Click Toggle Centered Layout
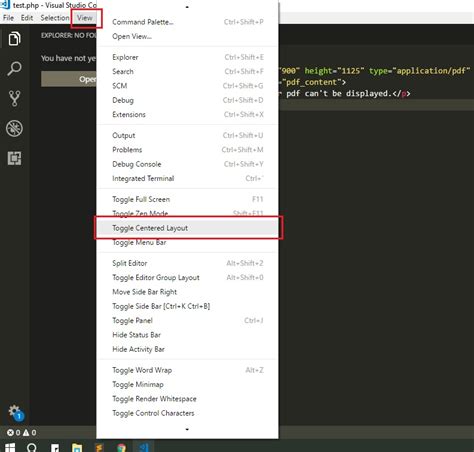The width and height of the screenshot is (474, 452). tap(187, 228)
